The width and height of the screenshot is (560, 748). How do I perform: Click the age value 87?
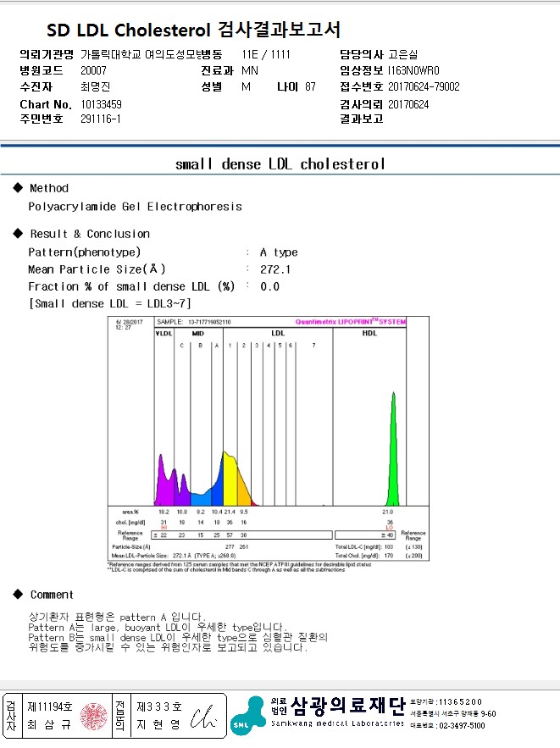click(310, 86)
